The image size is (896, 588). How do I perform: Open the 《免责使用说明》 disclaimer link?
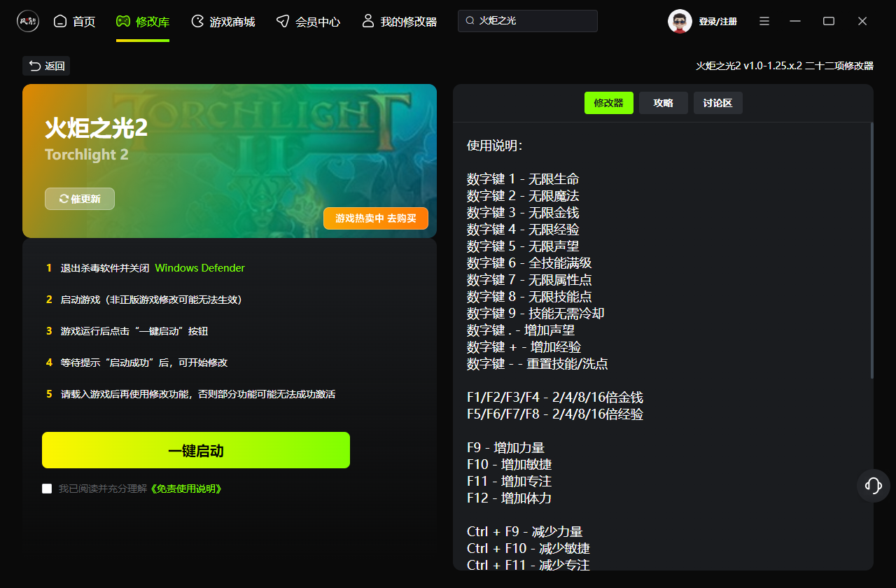tap(188, 489)
